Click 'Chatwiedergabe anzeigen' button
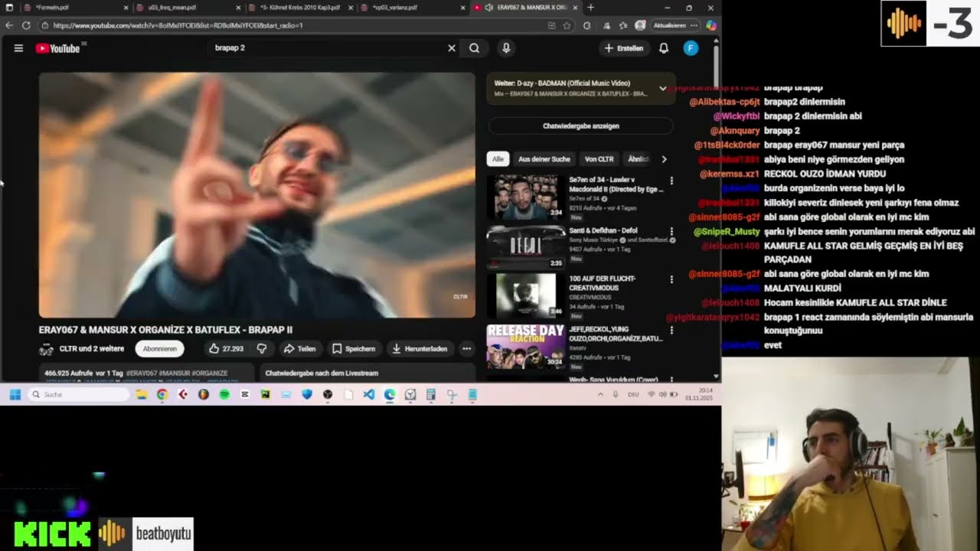 pyautogui.click(x=581, y=126)
